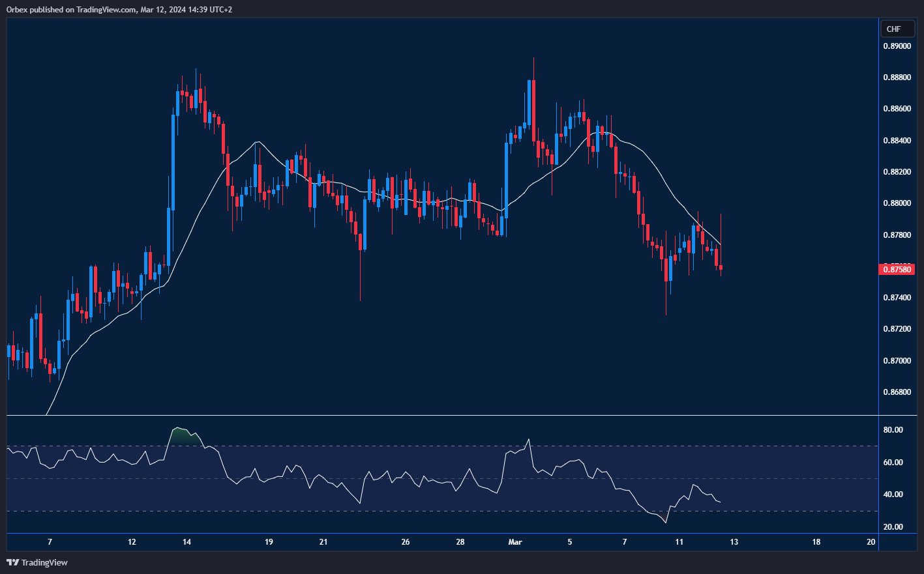Viewport: 924px width, 574px height.
Task: Click the last red candle on chart
Action: (x=721, y=267)
